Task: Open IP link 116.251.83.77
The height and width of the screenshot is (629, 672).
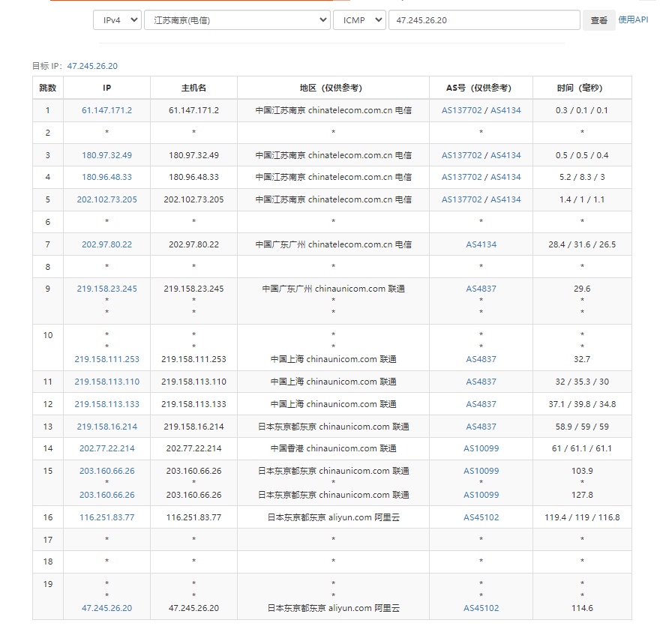Action: (106, 517)
